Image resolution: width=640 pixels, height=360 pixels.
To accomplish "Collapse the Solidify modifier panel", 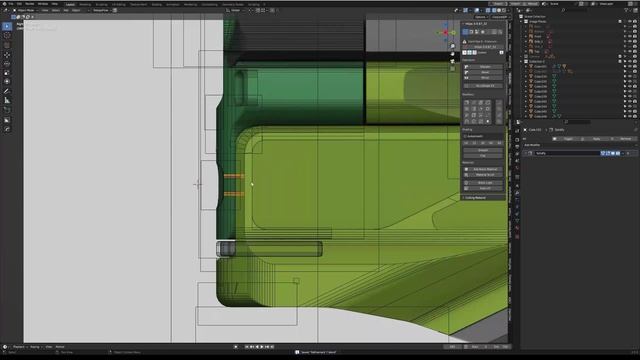I will pyautogui.click(x=526, y=153).
